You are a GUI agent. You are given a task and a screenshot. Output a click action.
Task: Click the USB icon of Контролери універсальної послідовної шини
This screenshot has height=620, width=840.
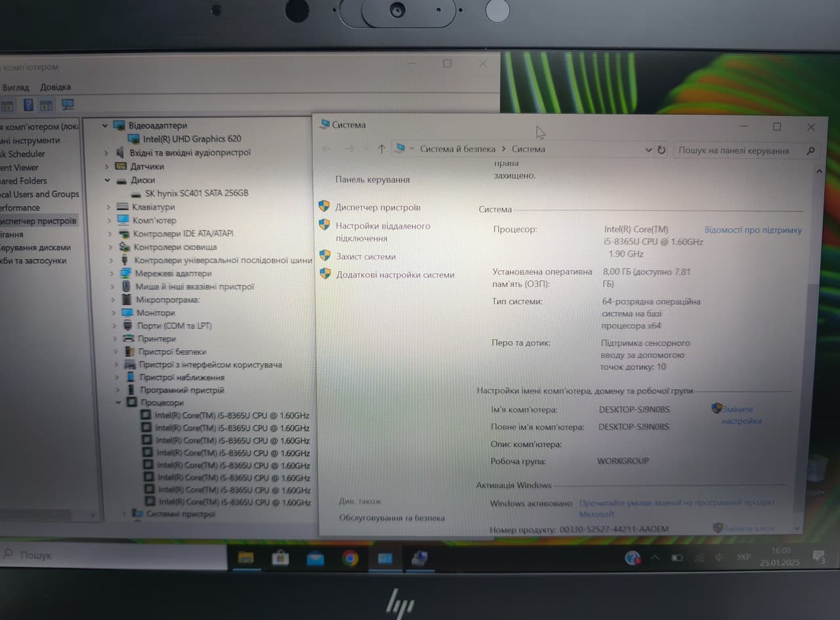pos(125,260)
